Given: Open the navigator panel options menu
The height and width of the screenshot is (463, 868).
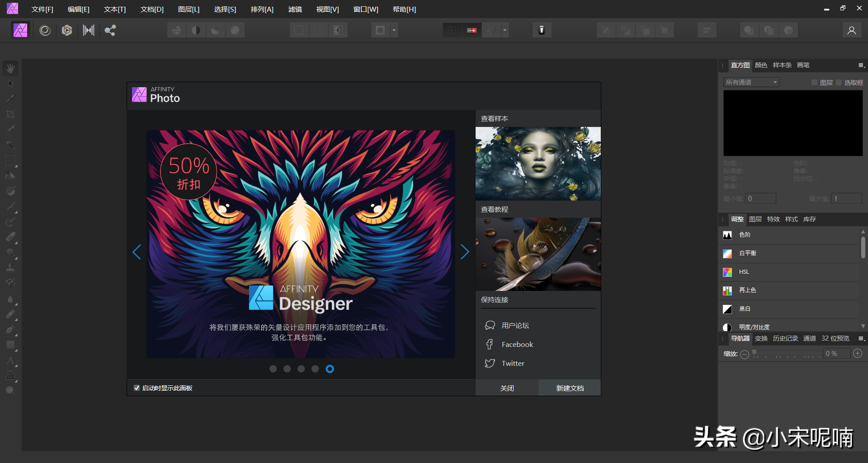Looking at the screenshot, I should click(862, 338).
